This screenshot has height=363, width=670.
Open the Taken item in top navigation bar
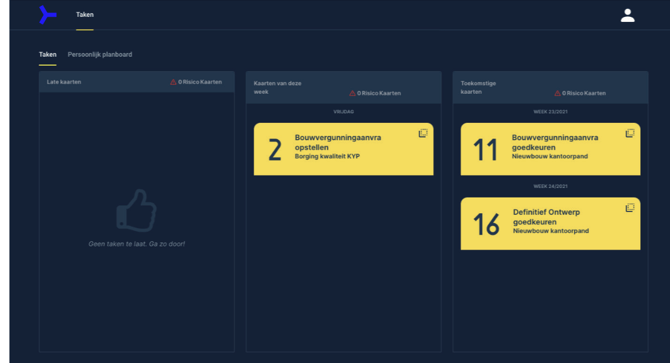[85, 15]
